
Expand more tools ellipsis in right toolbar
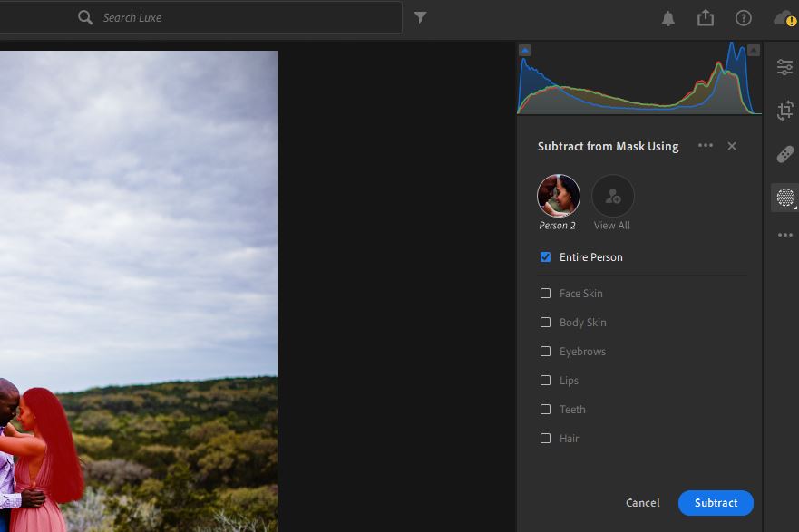pyautogui.click(x=784, y=236)
